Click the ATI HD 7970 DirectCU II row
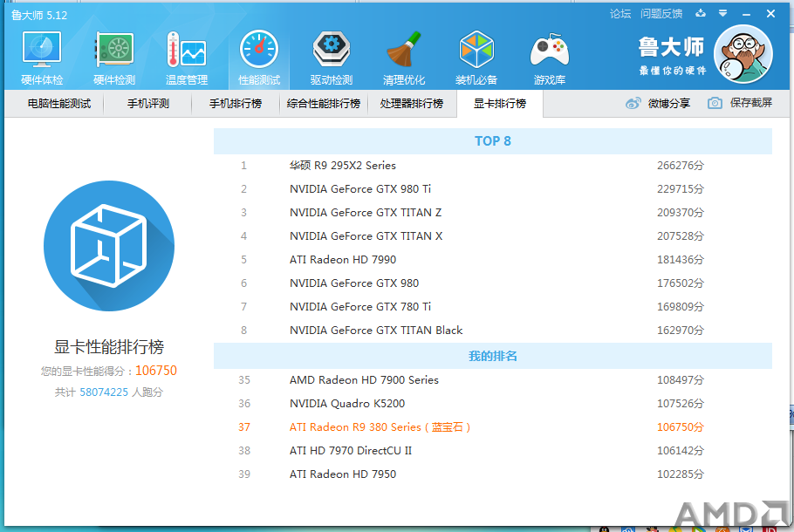 pyautogui.click(x=493, y=451)
